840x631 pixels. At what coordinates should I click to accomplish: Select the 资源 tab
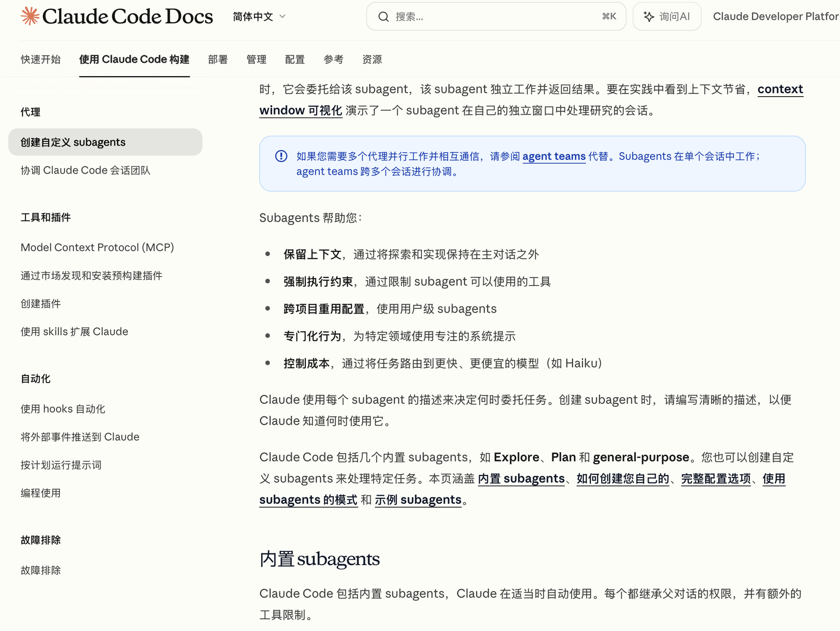click(x=372, y=59)
